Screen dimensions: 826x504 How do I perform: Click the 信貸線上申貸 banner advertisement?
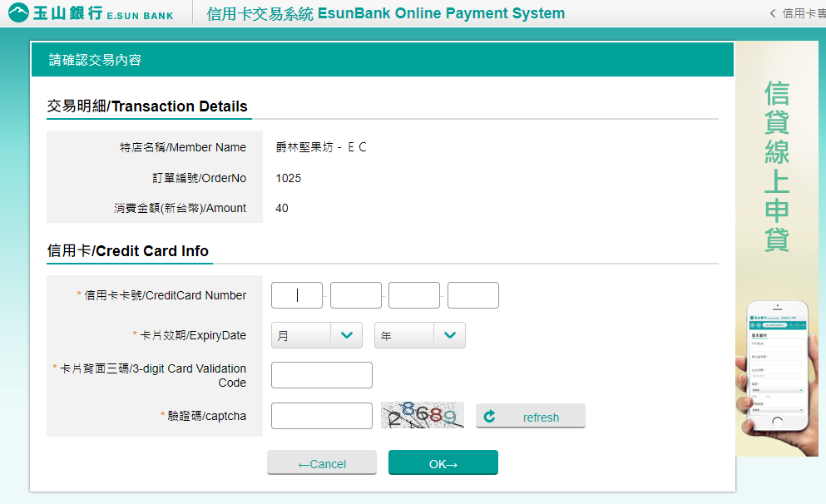pyautogui.click(x=777, y=249)
